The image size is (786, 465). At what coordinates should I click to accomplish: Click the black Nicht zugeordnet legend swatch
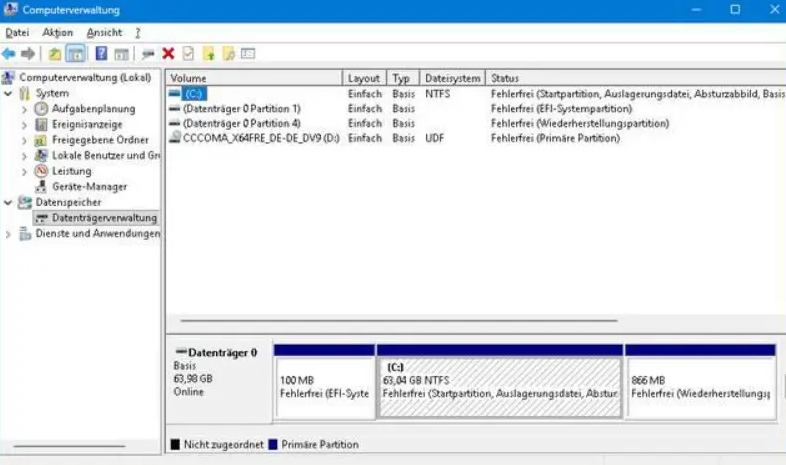[175, 444]
